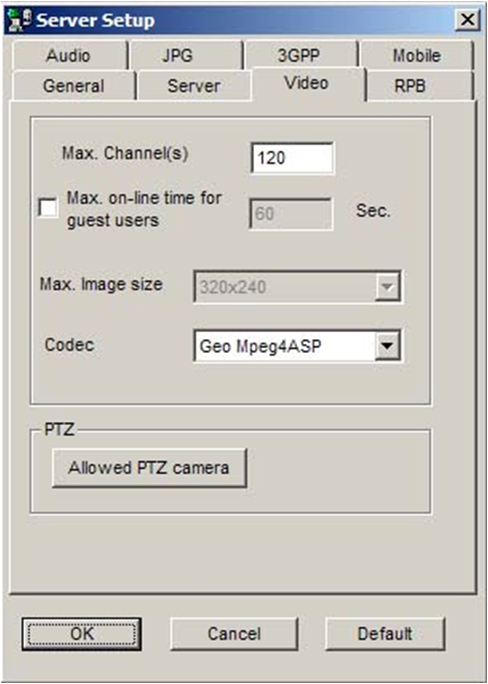488x684 pixels.
Task: Select the Server tab
Action: pyautogui.click(x=194, y=86)
